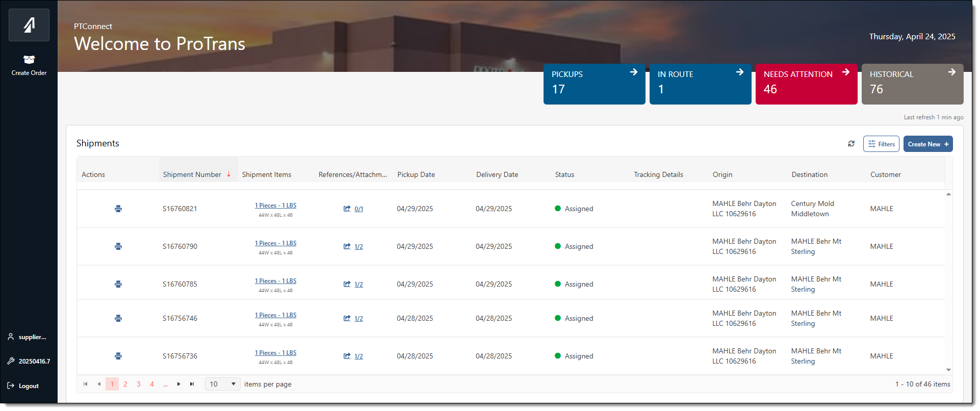This screenshot has width=980, height=411.
Task: Open 1 Pieces - 1 LBS for S16760821
Action: (x=275, y=205)
